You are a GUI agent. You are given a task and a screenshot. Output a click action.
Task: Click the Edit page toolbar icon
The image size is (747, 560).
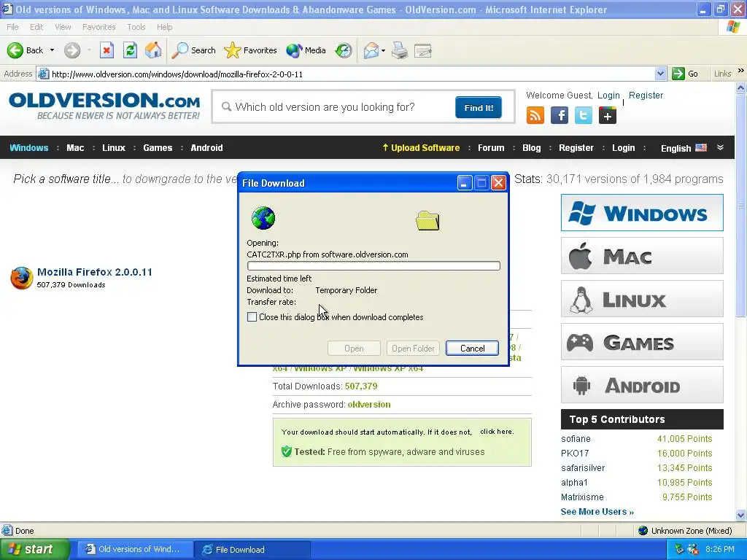point(422,50)
